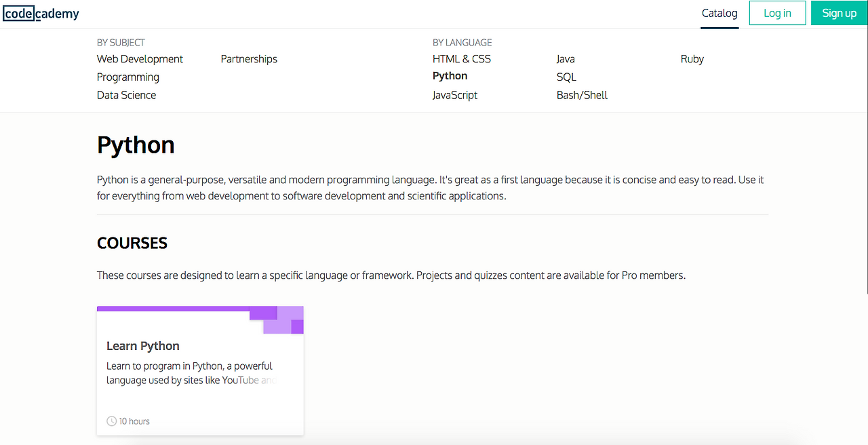The height and width of the screenshot is (445, 868).
Task: Open the Learn Python course card
Action: coord(200,387)
